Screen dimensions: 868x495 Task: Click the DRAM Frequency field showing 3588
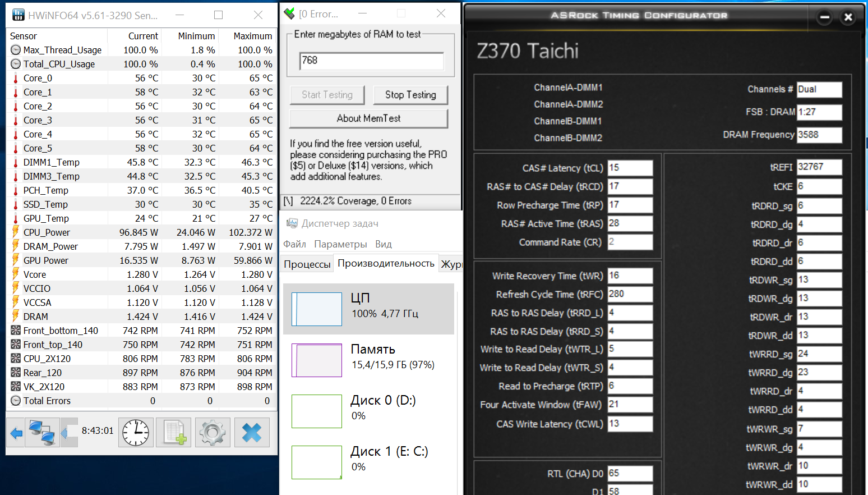pyautogui.click(x=819, y=135)
